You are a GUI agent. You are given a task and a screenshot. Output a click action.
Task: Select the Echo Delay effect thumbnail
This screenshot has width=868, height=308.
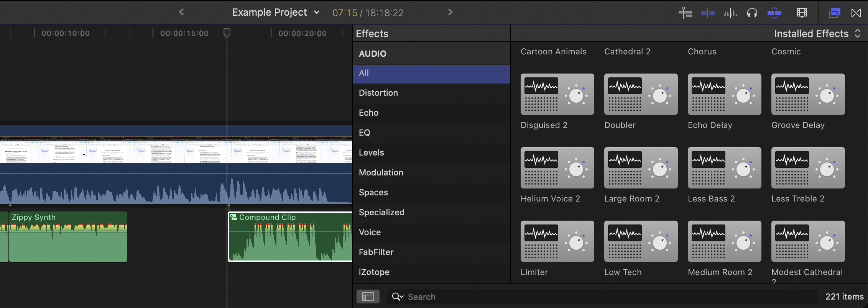[x=725, y=94]
